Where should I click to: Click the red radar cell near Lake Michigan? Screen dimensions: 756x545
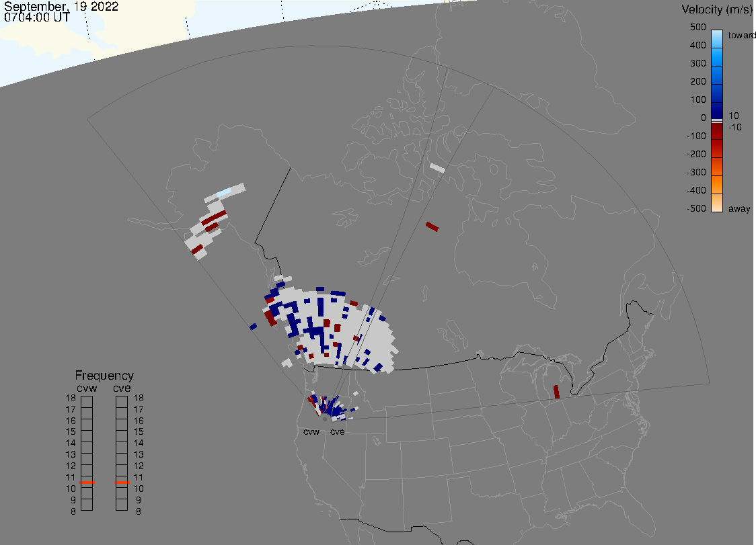pyautogui.click(x=556, y=392)
